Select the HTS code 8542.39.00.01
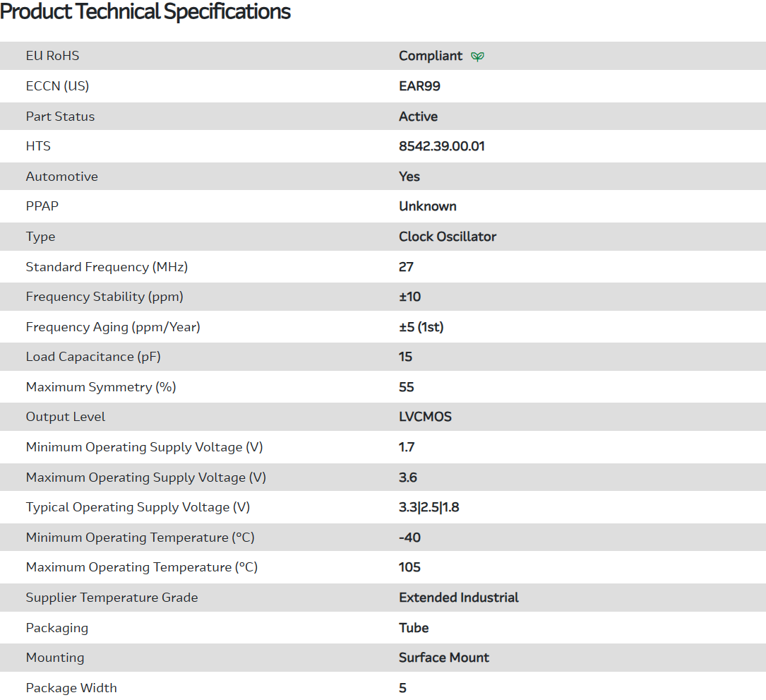766x700 pixels. pyautogui.click(x=441, y=146)
